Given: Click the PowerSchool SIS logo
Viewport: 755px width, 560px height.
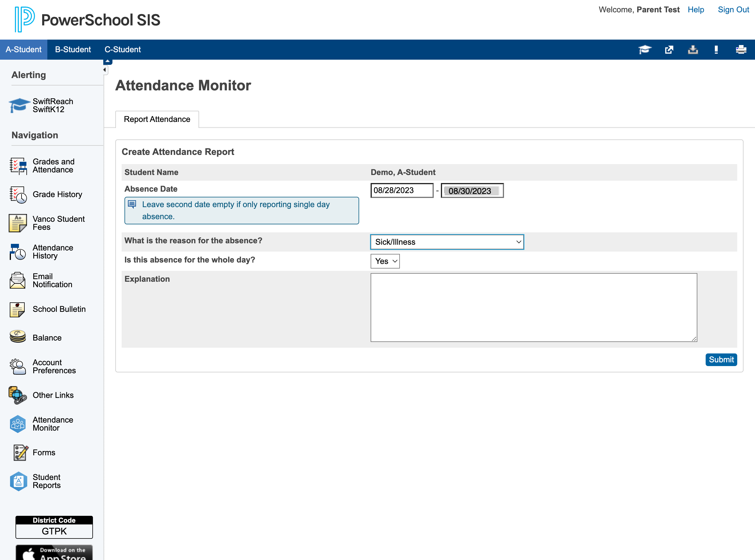Looking at the screenshot, I should (x=87, y=20).
